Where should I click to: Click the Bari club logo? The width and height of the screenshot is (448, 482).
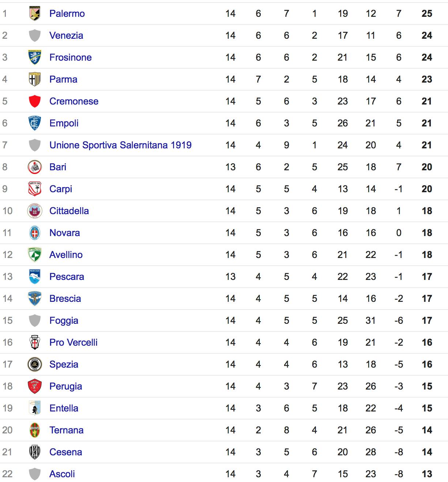pos(35,167)
